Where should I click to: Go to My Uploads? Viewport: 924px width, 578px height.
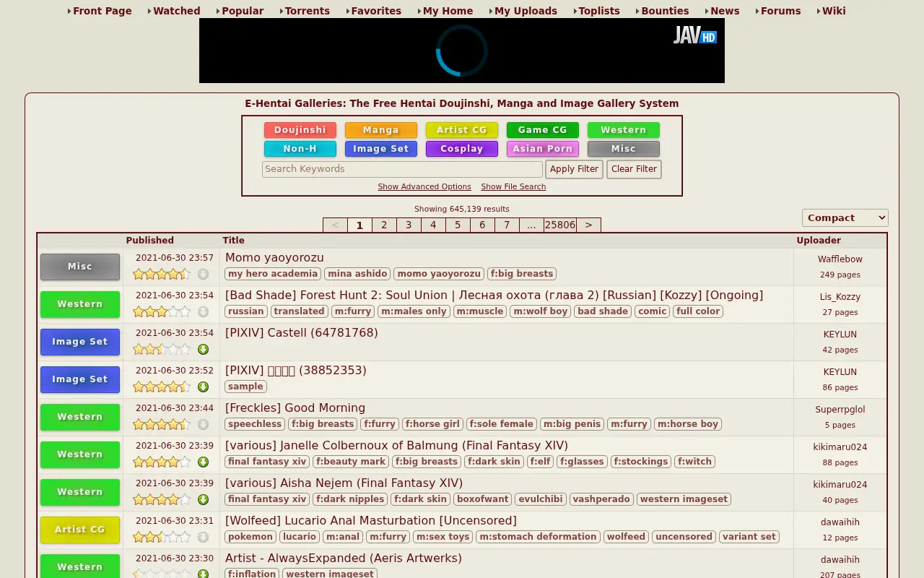click(526, 11)
